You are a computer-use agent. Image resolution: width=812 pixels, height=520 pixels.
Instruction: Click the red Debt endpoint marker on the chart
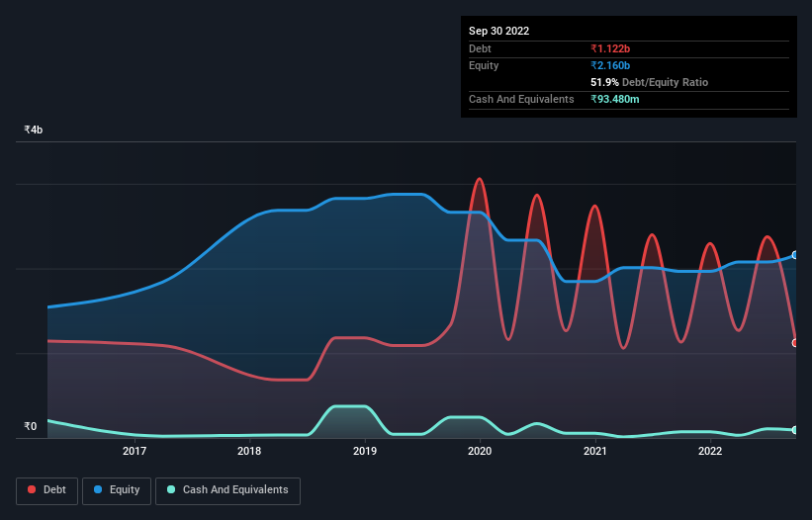pos(795,342)
